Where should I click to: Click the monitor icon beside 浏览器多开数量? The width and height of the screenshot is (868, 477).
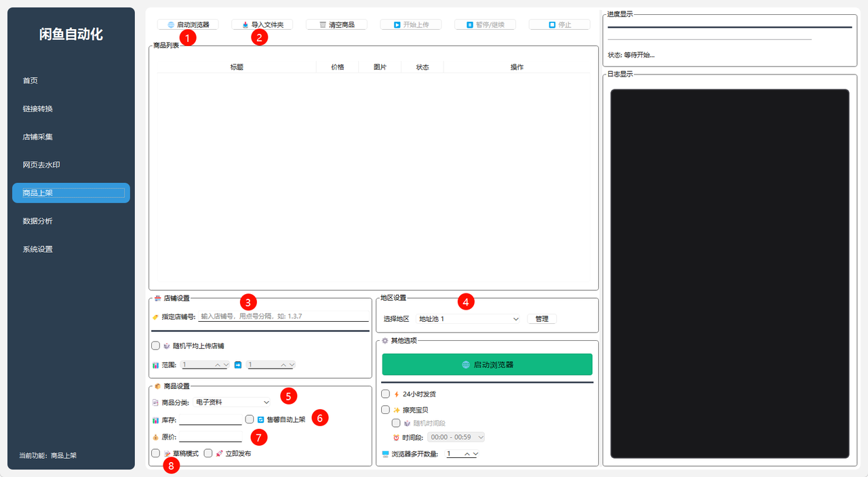(386, 454)
